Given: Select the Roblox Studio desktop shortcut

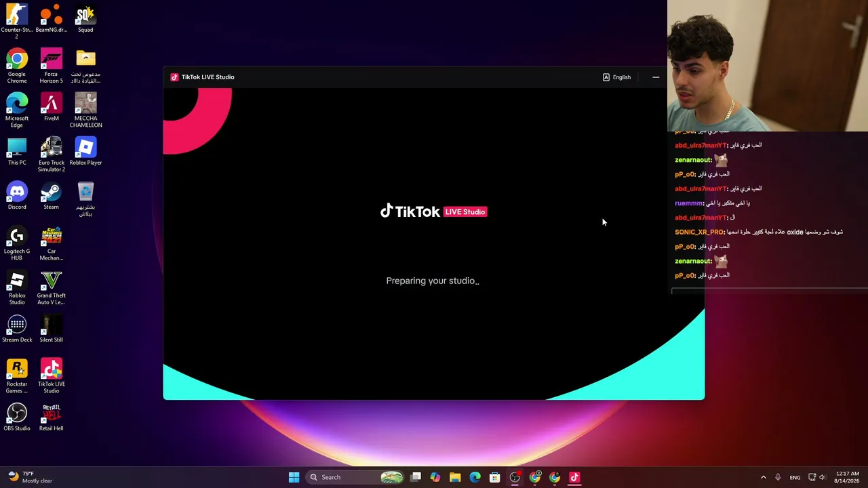Looking at the screenshot, I should (17, 287).
